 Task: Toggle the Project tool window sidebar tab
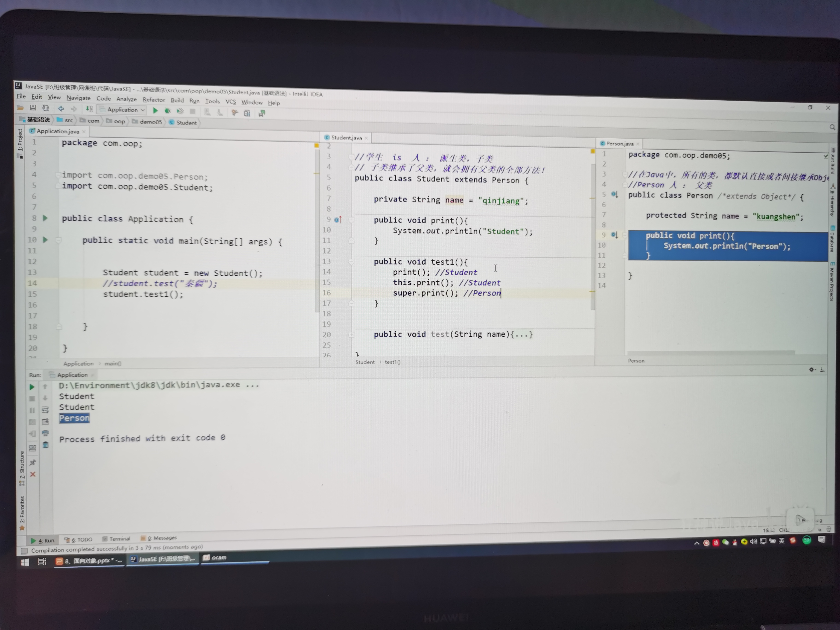(x=20, y=143)
